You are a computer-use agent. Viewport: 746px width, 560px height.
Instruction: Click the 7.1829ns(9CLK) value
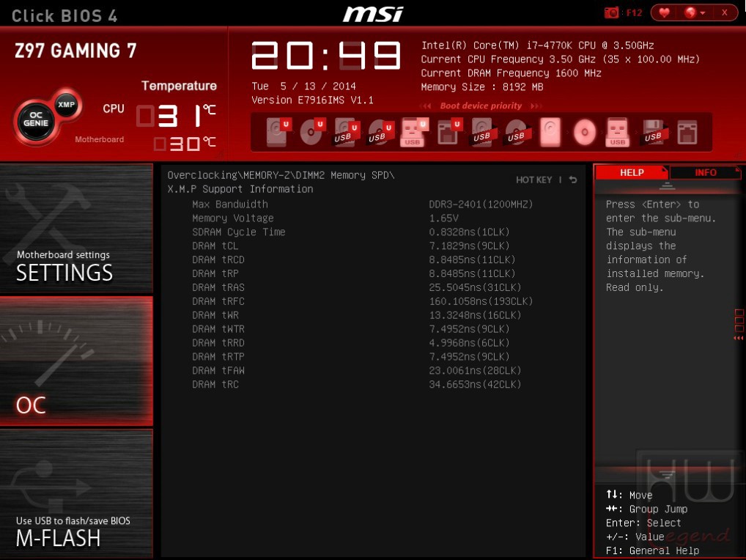(469, 246)
